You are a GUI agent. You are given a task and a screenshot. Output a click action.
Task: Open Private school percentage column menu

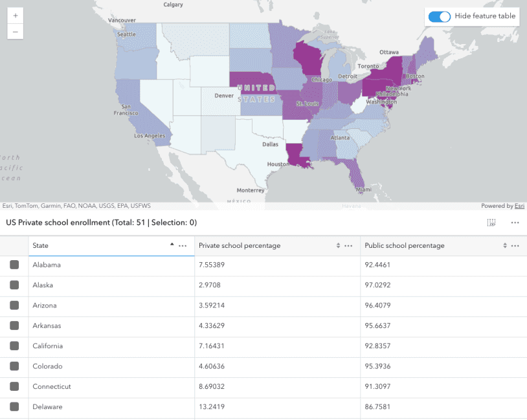click(349, 246)
